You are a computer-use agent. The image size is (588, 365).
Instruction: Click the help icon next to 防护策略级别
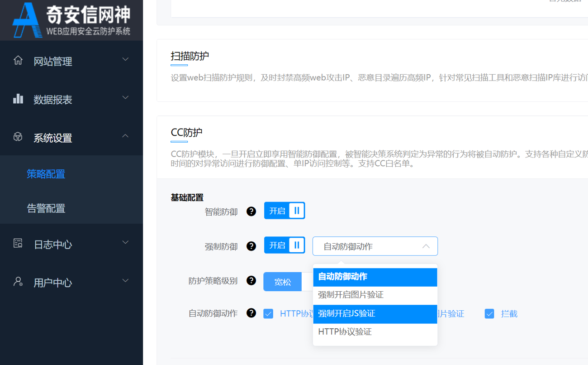pyautogui.click(x=251, y=281)
